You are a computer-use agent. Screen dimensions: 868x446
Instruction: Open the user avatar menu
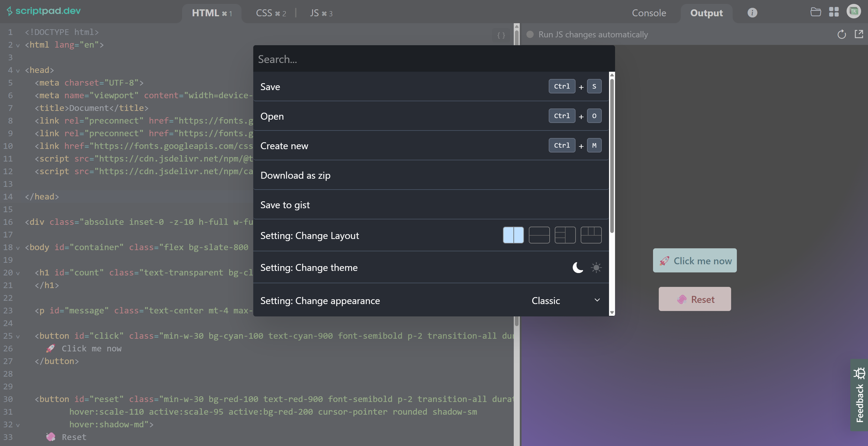[854, 11]
